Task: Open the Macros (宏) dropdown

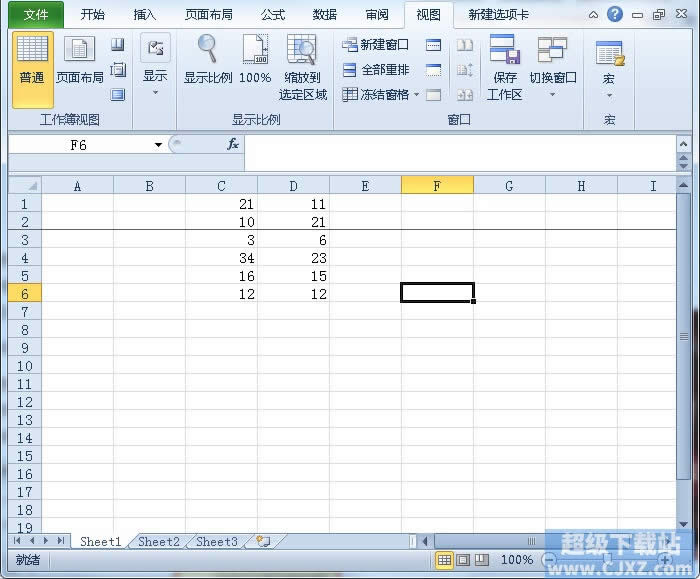Action: click(609, 69)
